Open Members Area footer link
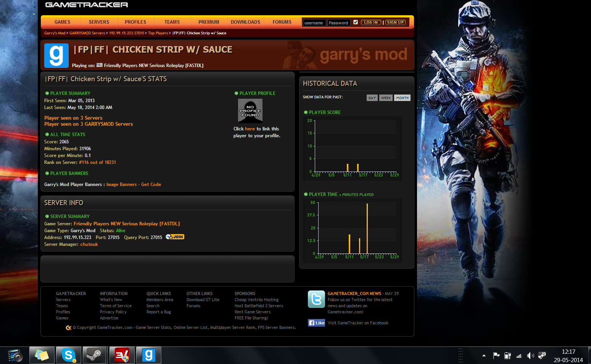Viewport: 591px width, 364px height. 160,300
